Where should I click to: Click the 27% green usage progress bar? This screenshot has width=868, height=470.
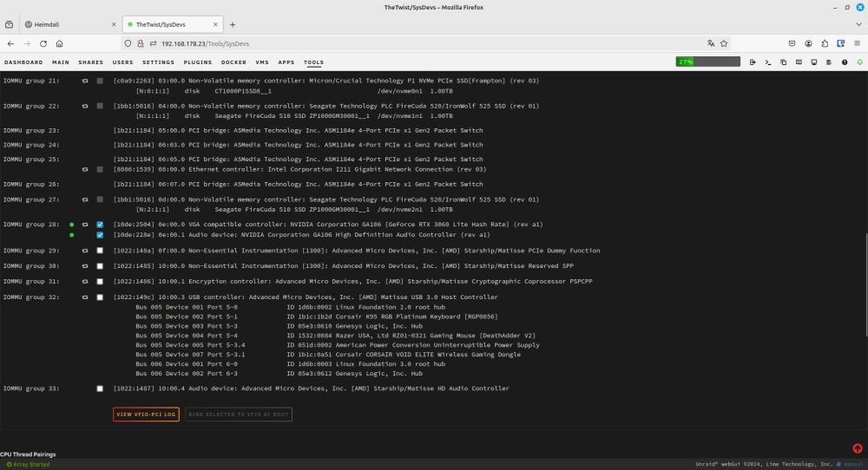(707, 62)
